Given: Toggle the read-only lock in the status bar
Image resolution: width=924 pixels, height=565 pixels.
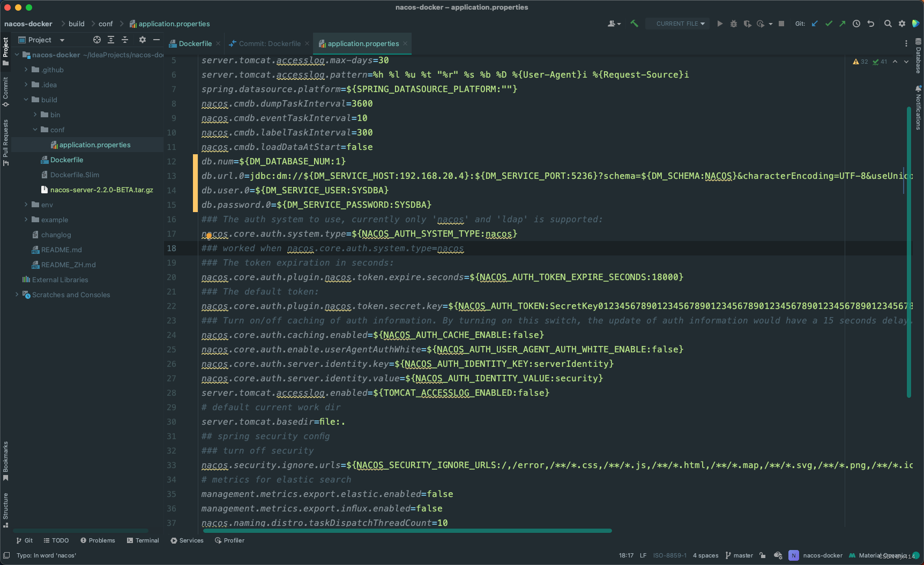Looking at the screenshot, I should point(763,555).
